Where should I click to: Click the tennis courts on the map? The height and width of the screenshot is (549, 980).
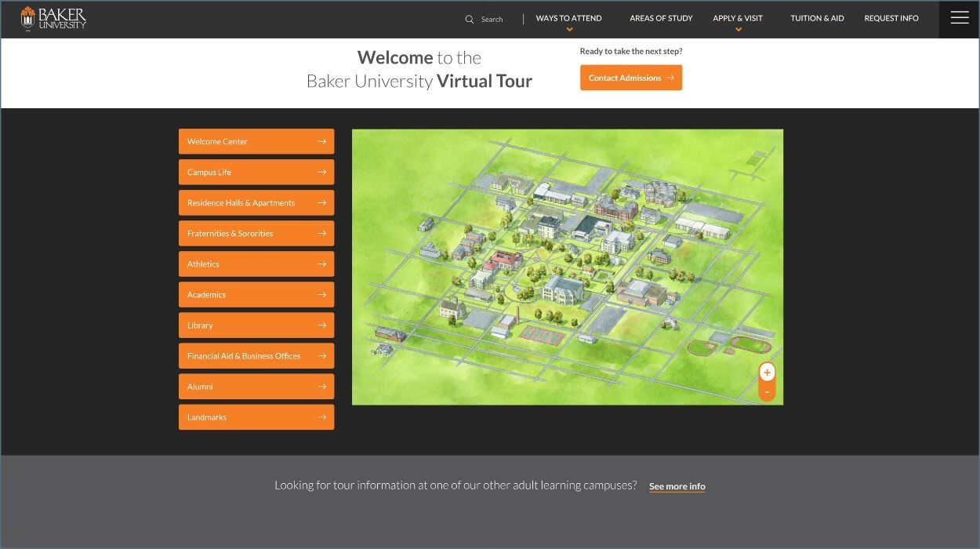point(543,335)
